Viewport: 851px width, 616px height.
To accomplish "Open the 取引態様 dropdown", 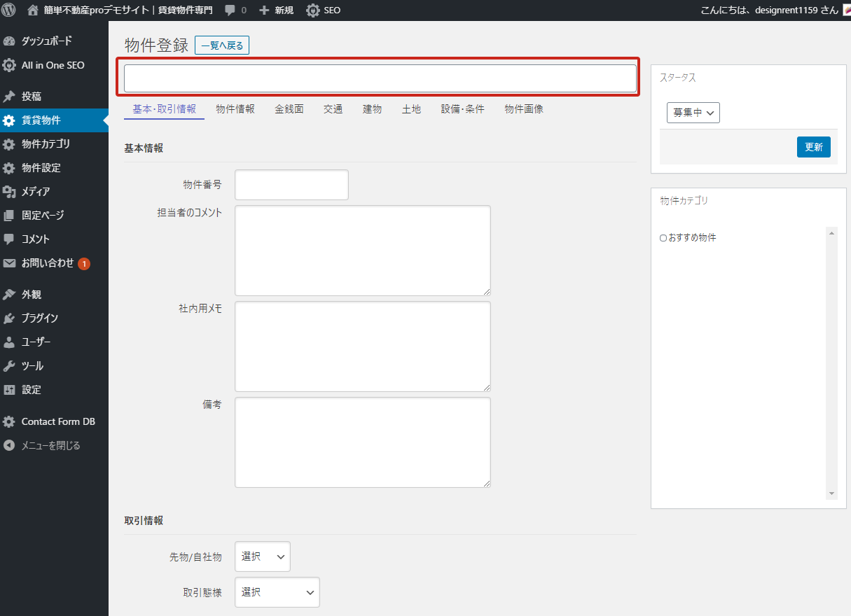I will coord(277,592).
